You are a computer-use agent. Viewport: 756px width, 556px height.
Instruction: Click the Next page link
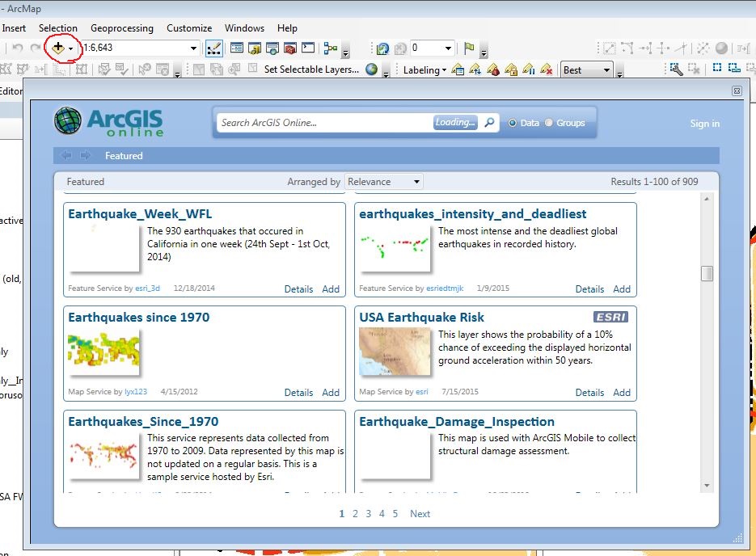coord(420,514)
